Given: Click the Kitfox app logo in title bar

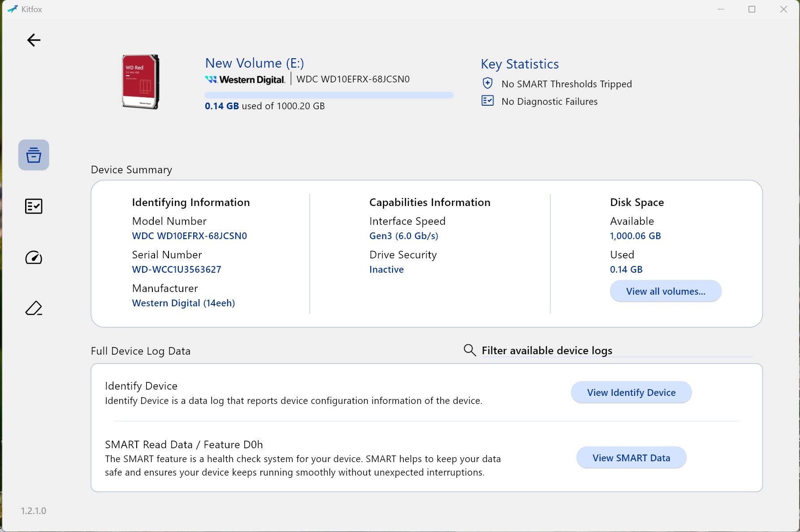Looking at the screenshot, I should coord(13,9).
